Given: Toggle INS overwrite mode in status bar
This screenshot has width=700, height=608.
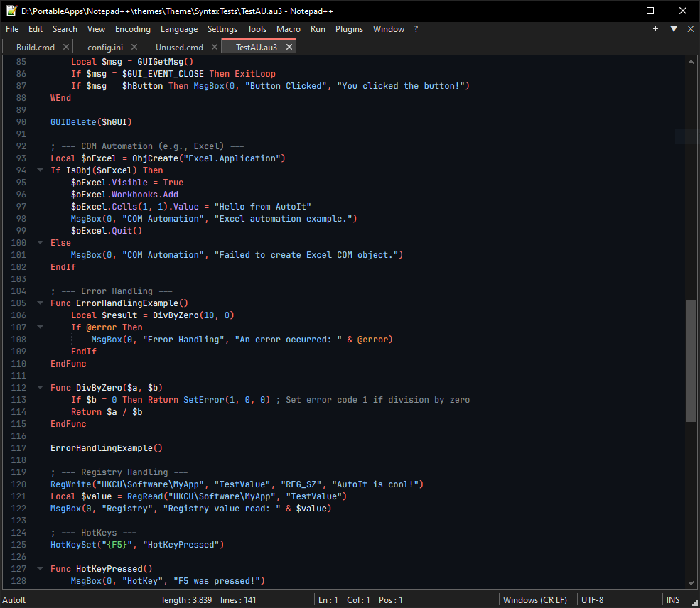Looking at the screenshot, I should pos(672,599).
